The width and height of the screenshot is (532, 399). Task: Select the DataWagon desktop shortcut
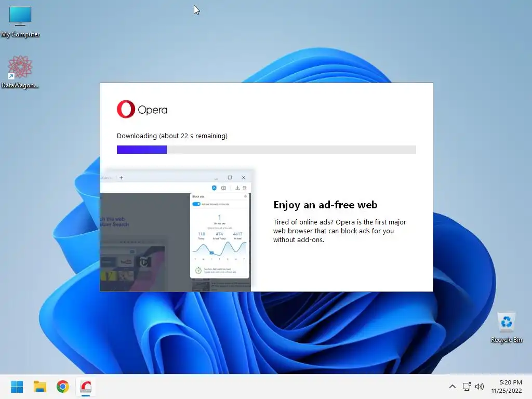point(20,72)
